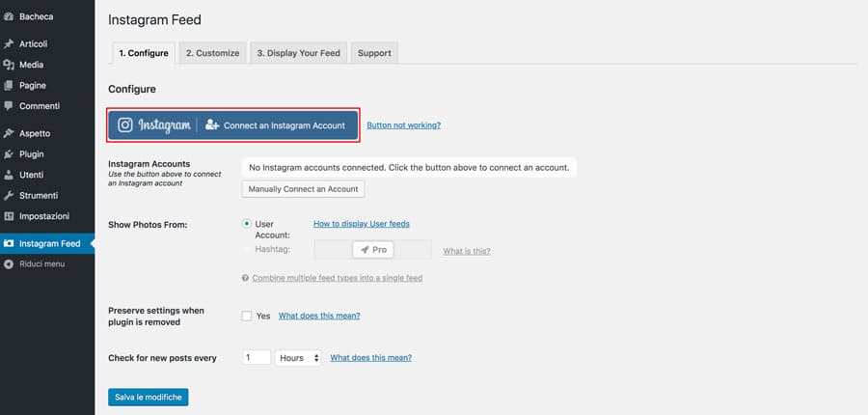Open How to display User feeds link

362,224
